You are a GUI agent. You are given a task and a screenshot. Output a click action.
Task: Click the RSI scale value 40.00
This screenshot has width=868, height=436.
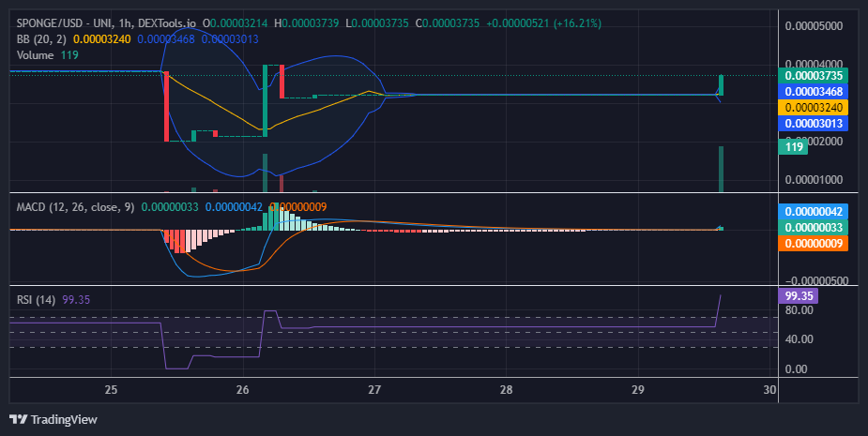tap(799, 339)
